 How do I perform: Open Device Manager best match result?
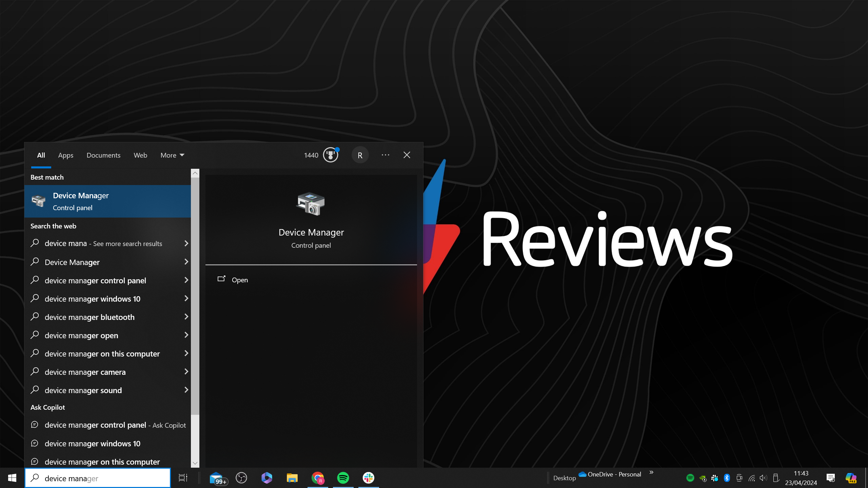(x=107, y=201)
